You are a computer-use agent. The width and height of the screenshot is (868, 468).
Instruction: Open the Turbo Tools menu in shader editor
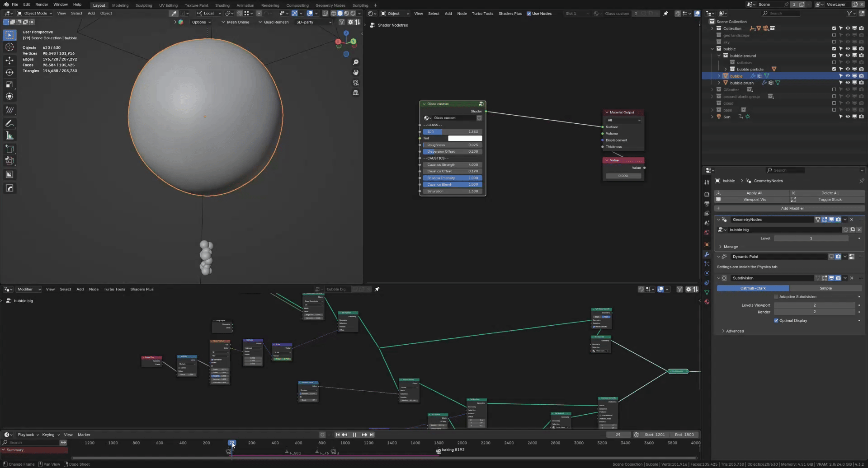pyautogui.click(x=482, y=14)
